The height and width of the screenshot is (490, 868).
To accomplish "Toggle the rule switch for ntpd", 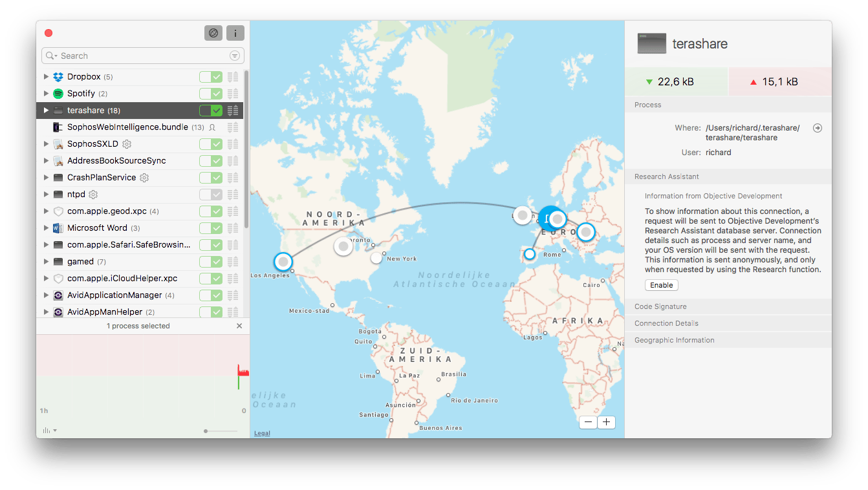I will point(211,195).
